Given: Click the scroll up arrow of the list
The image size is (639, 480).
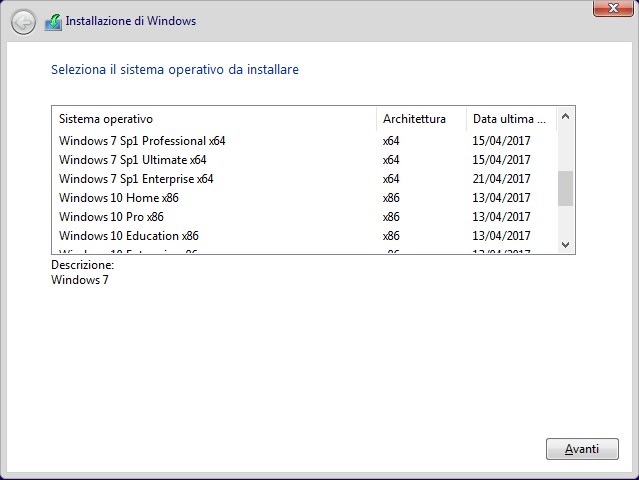Looking at the screenshot, I should (x=565, y=117).
